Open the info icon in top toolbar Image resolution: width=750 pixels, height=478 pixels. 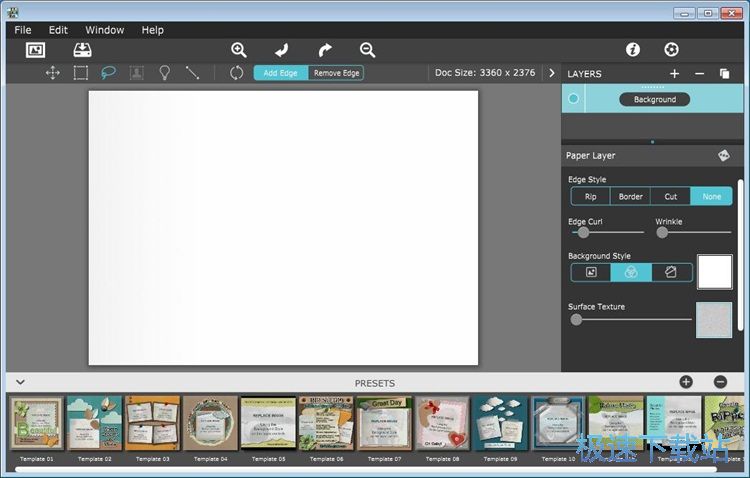pyautogui.click(x=632, y=50)
